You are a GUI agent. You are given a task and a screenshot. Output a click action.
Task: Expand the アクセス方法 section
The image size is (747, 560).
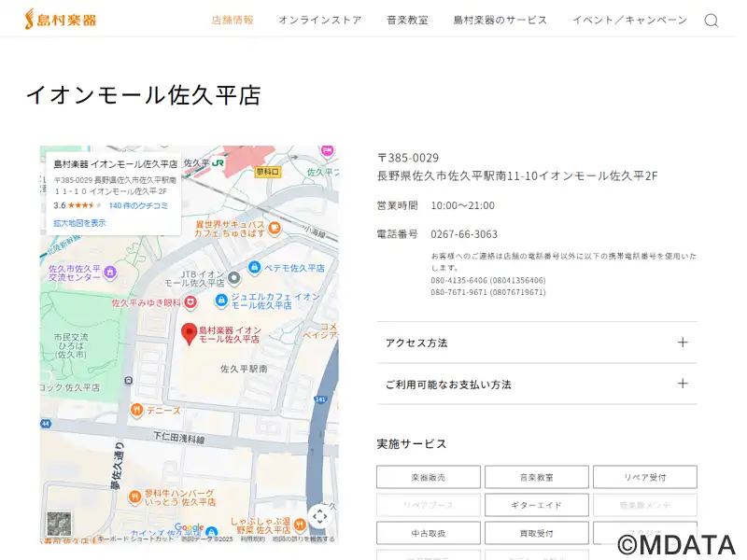coord(537,343)
